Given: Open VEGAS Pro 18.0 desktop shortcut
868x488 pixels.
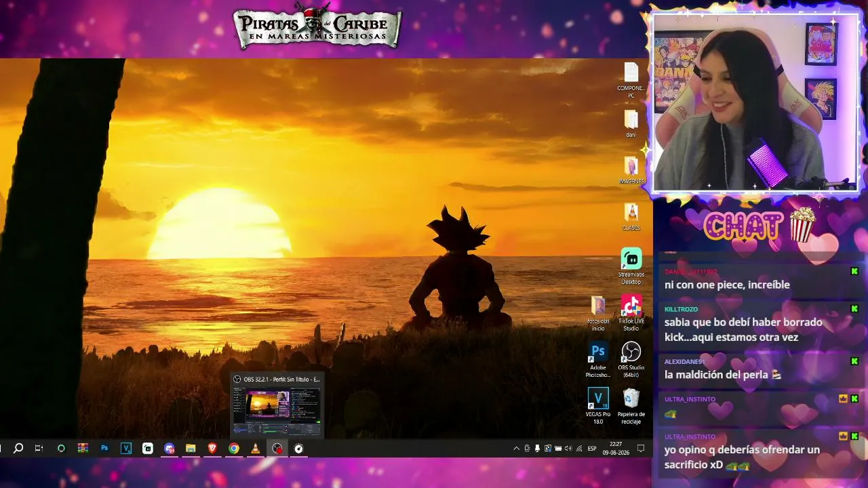Looking at the screenshot, I should pos(597,406).
